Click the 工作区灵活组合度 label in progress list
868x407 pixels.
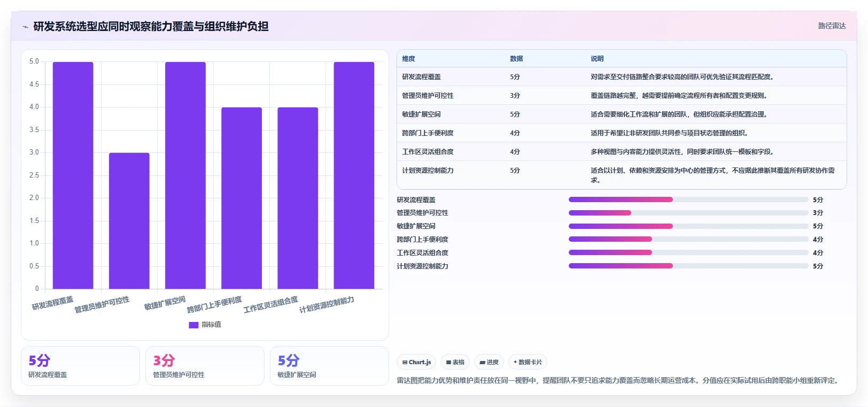click(x=422, y=253)
